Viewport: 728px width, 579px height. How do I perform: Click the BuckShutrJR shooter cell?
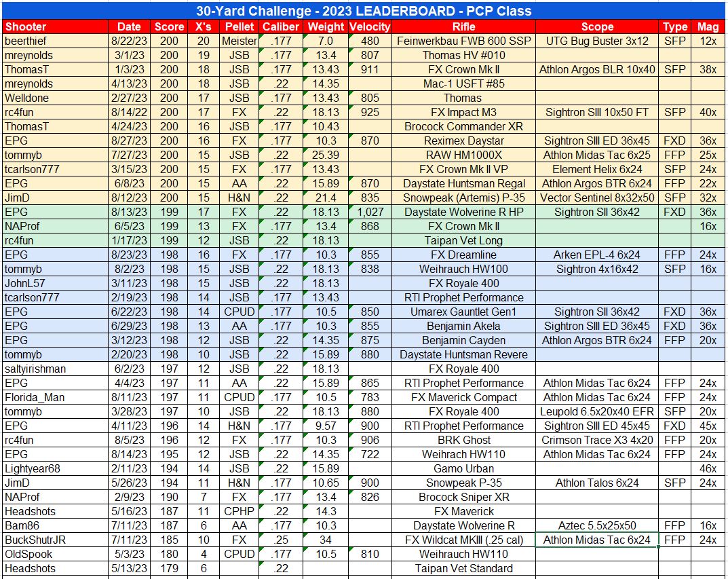[55, 540]
